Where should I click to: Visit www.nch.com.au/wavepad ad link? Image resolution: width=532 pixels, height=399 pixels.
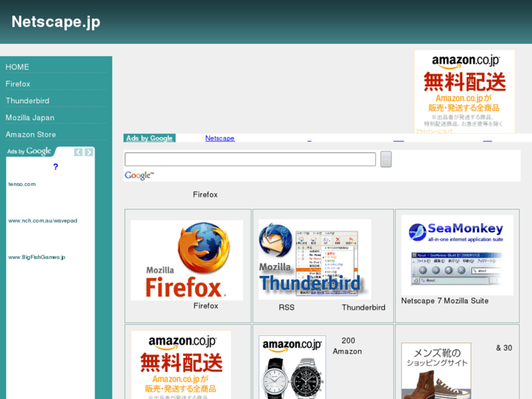pos(42,220)
